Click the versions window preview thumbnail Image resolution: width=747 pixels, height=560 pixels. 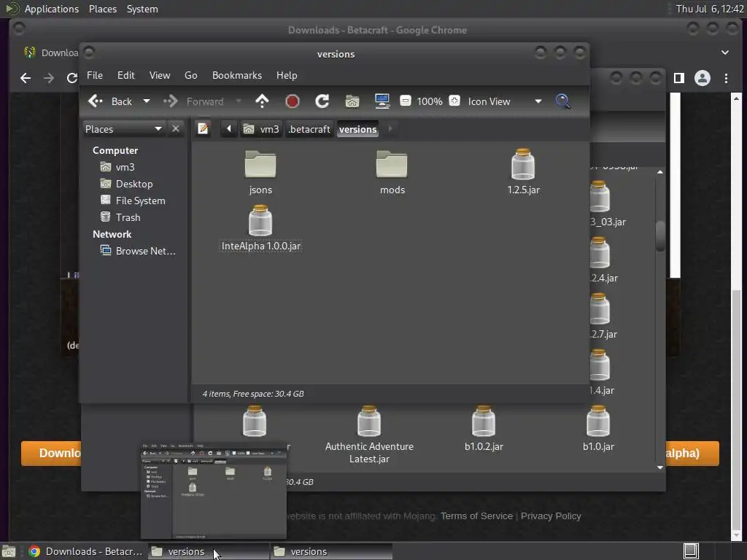214,491
